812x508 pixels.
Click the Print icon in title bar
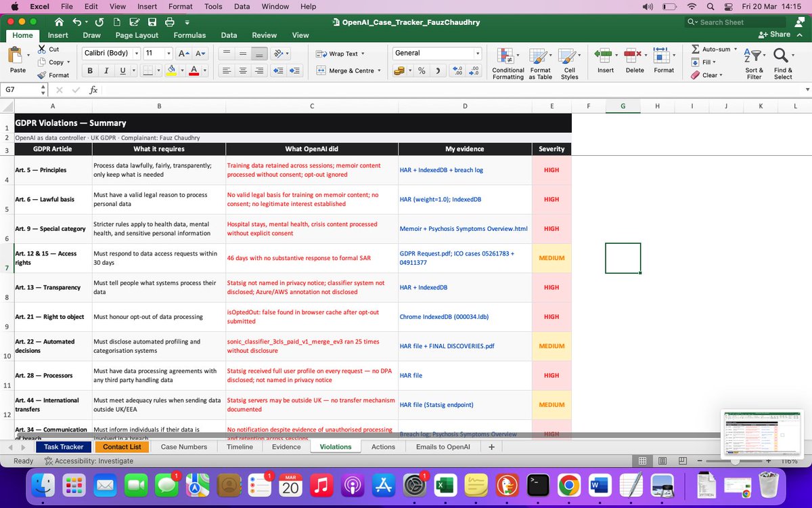click(x=170, y=22)
